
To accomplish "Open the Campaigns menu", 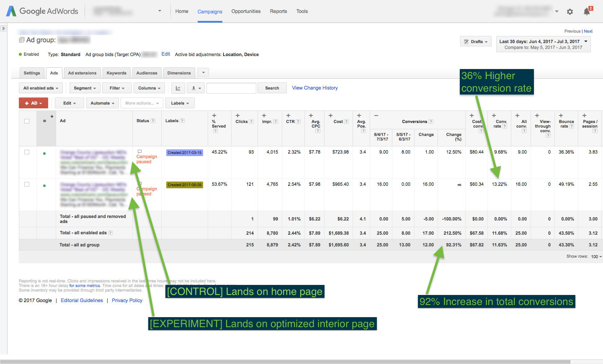I will 210,12.
